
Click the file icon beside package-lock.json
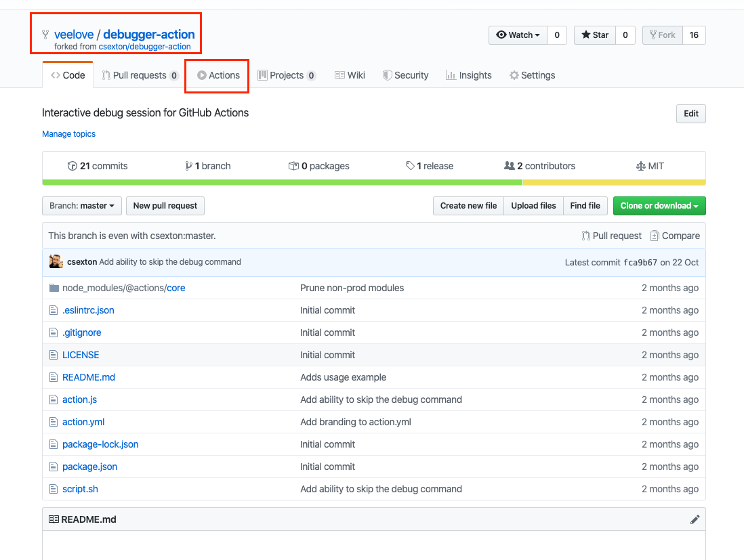[54, 444]
